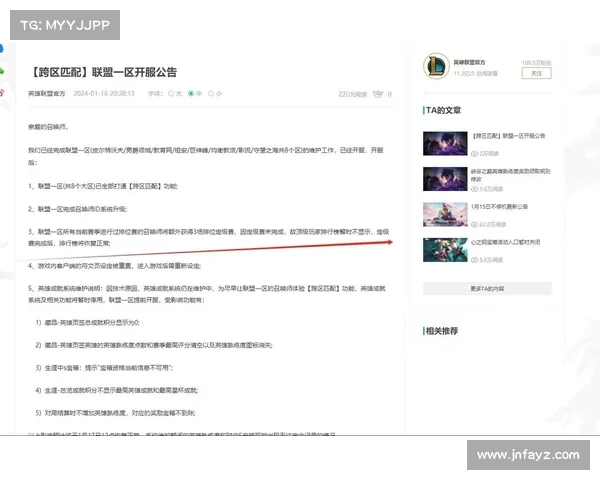Click the League of Legends author avatar
This screenshot has width=600, height=480.
pyautogui.click(x=436, y=66)
